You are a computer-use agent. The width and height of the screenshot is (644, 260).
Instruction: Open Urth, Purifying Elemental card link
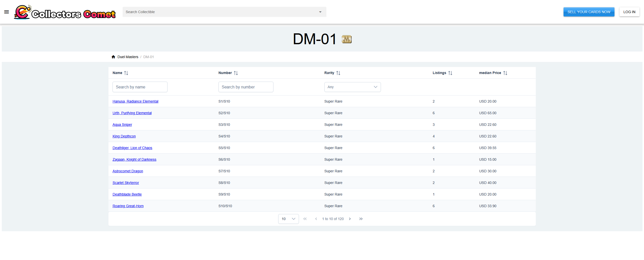click(x=132, y=113)
